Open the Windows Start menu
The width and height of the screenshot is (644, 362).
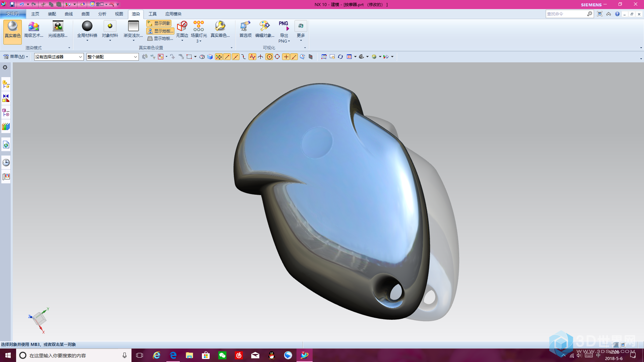8,355
